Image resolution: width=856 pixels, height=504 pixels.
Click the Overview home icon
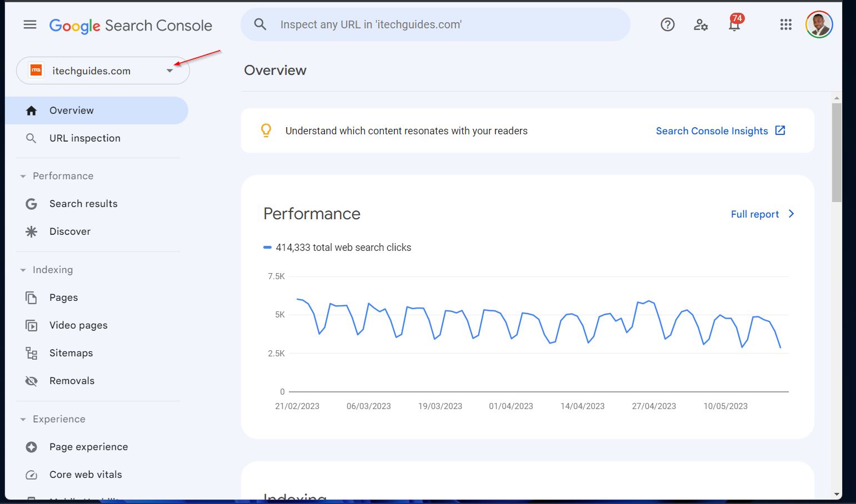coord(32,110)
